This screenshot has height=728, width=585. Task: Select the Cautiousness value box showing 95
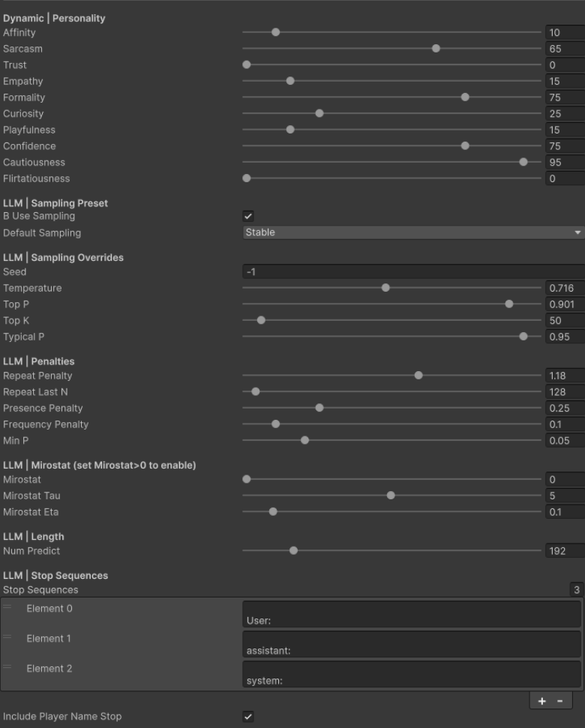tap(562, 162)
